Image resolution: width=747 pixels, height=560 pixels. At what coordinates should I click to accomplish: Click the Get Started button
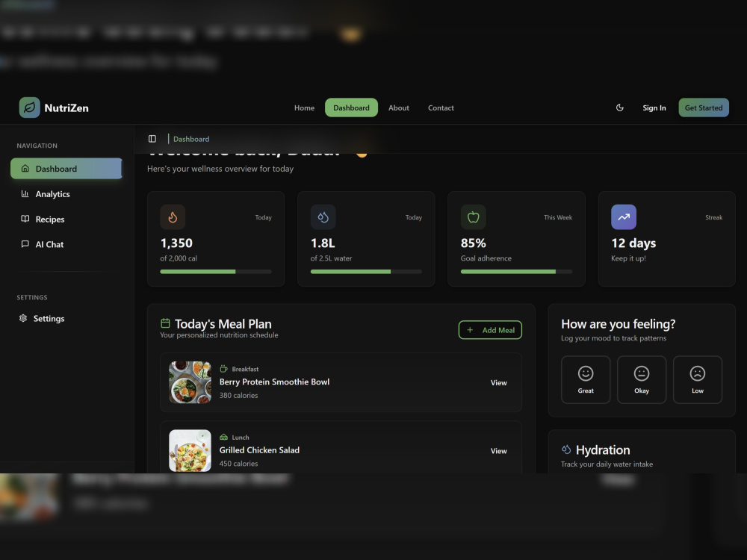pyautogui.click(x=704, y=108)
